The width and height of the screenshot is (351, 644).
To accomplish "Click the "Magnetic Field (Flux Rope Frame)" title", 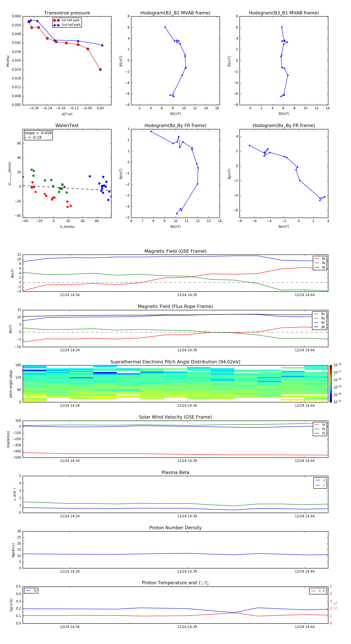I will click(x=175, y=307).
